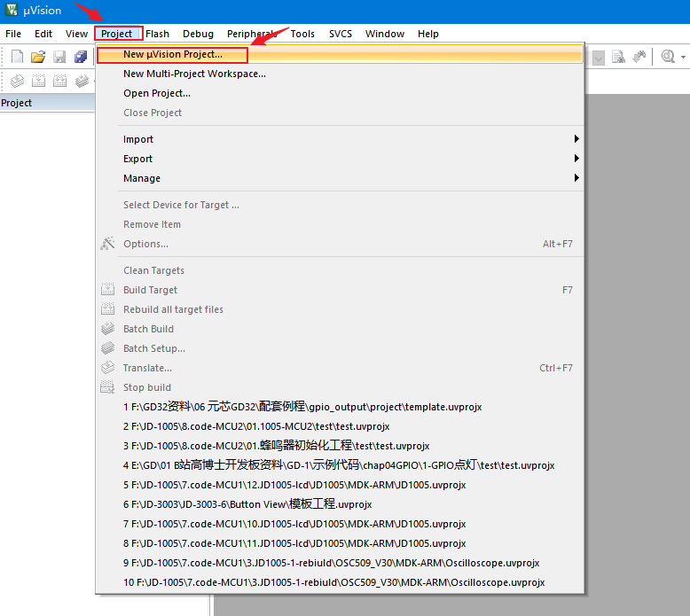Click Batch Build menu text
The height and width of the screenshot is (616, 690).
click(148, 329)
